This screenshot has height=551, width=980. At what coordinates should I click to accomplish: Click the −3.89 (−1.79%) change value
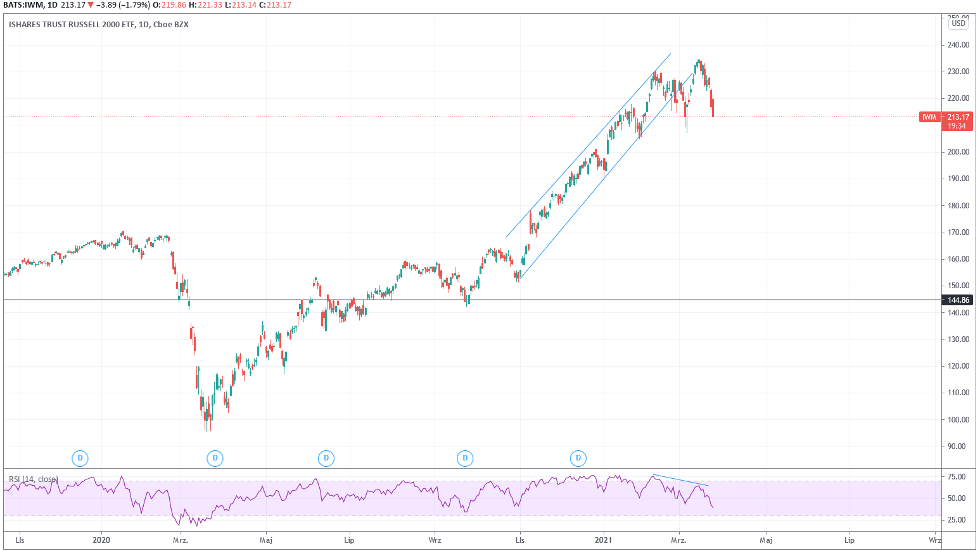point(123,5)
